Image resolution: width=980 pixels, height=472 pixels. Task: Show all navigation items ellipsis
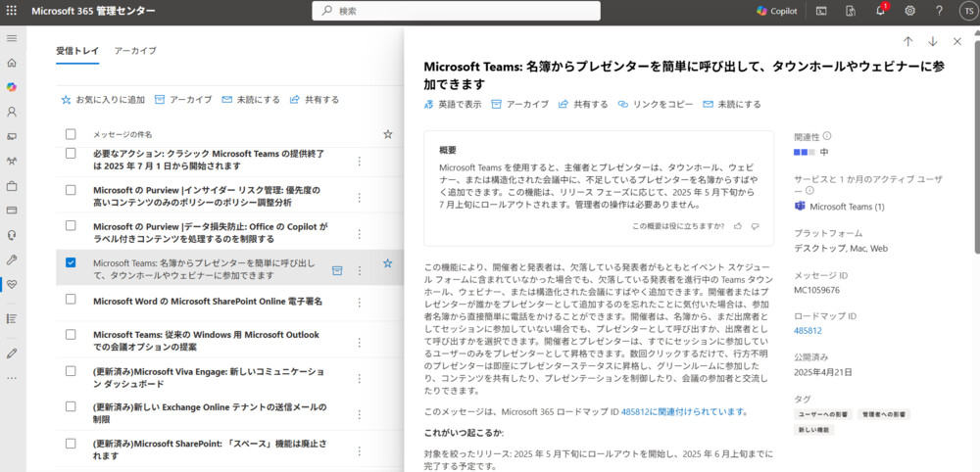12,377
